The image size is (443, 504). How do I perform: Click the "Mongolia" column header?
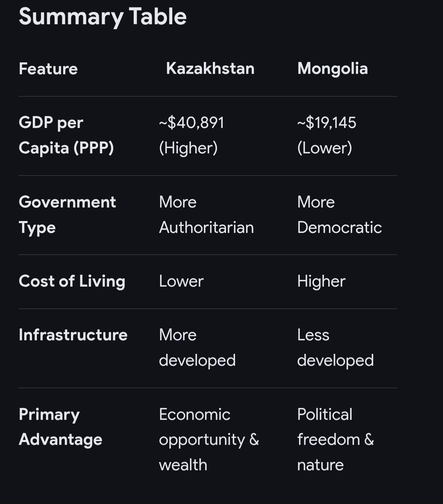tap(332, 68)
